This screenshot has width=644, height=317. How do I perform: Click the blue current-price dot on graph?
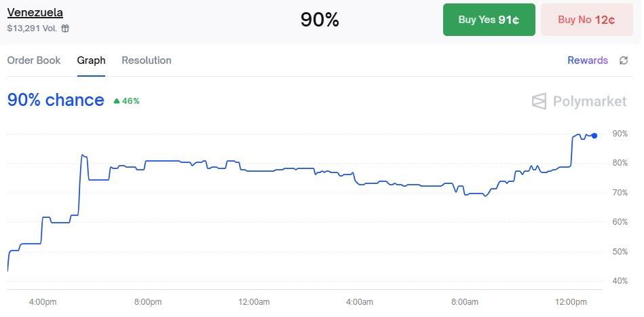(x=594, y=136)
